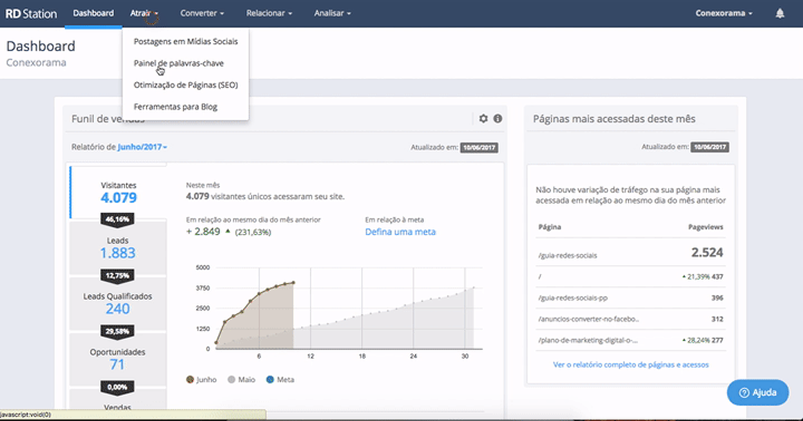Expand the Relacionar dropdown menu
Image resolution: width=803 pixels, height=421 pixels.
click(x=268, y=14)
